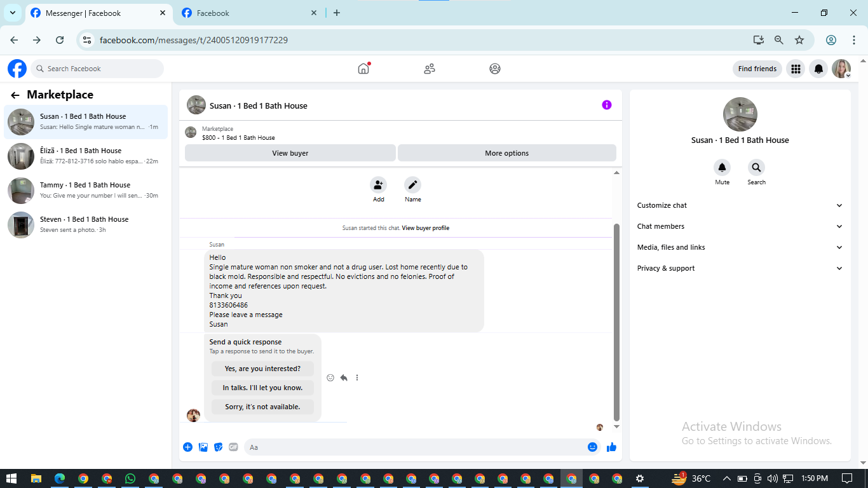The image size is (868, 488).
Task: Send quick response Sorry, it's not available.
Action: click(x=262, y=407)
